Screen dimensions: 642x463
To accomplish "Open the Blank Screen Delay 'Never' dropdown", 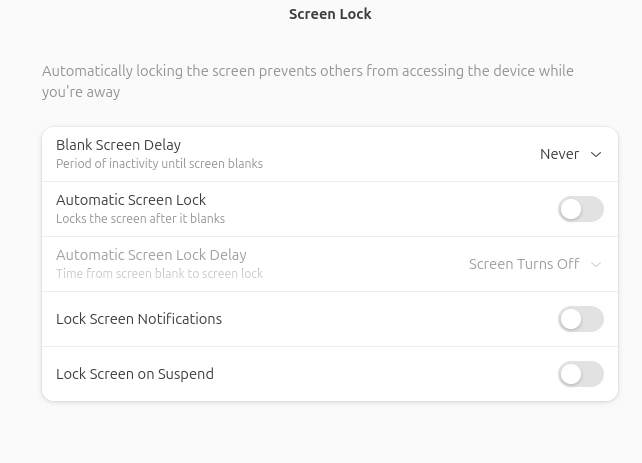I will tap(570, 154).
